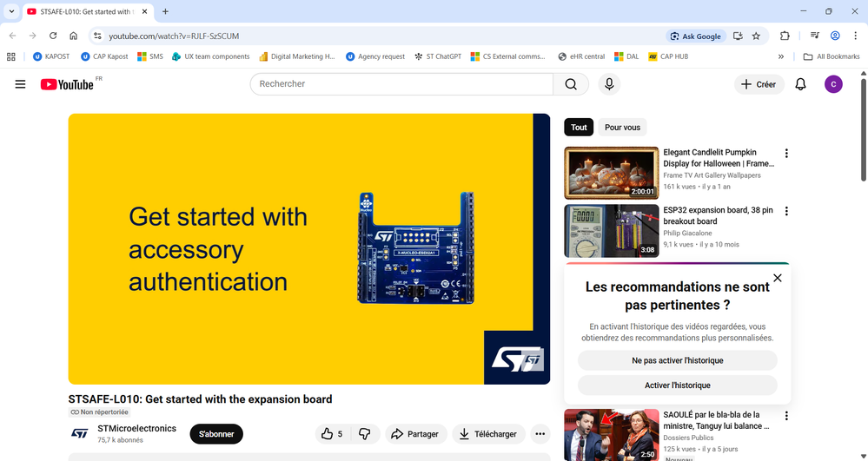Go back in browser history
The width and height of the screenshot is (868, 461).
12,36
